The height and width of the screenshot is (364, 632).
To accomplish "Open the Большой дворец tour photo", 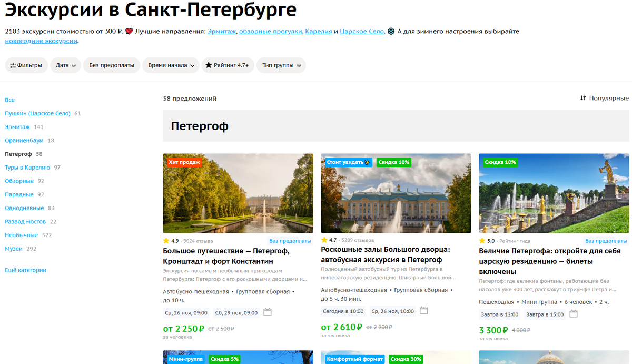I will pyautogui.click(x=396, y=193).
